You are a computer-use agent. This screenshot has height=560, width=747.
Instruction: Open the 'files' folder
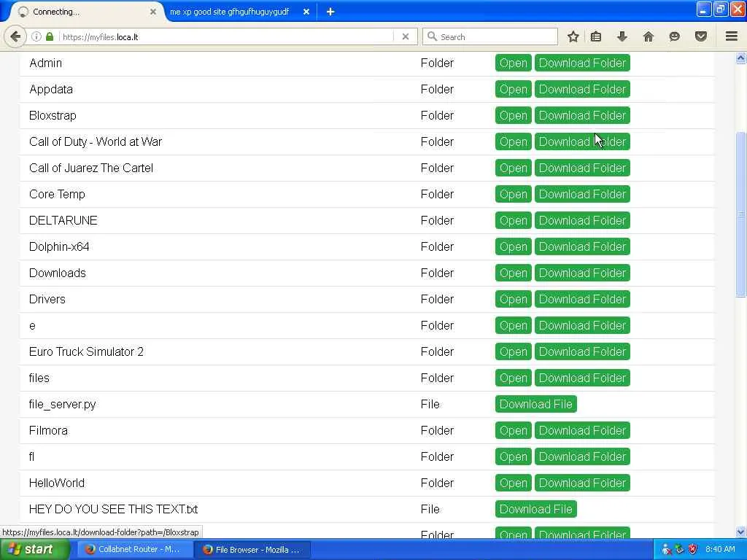(x=513, y=378)
